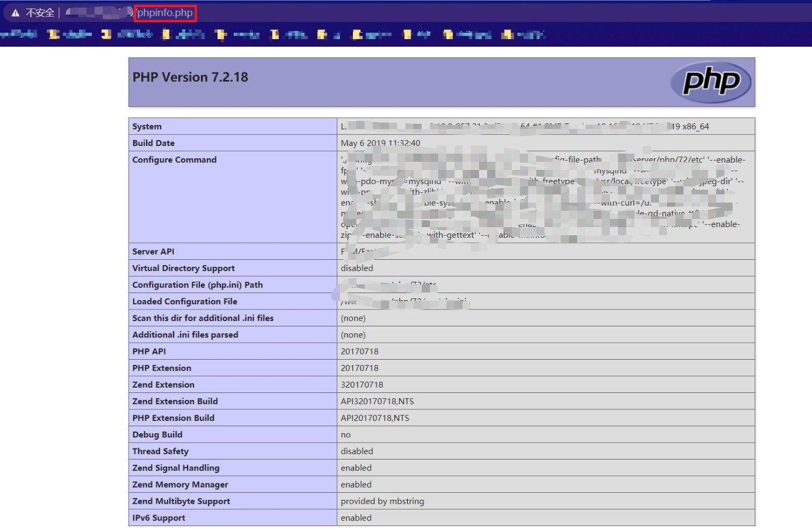Click the "Server API" row label
The height and width of the screenshot is (529, 812).
click(154, 252)
